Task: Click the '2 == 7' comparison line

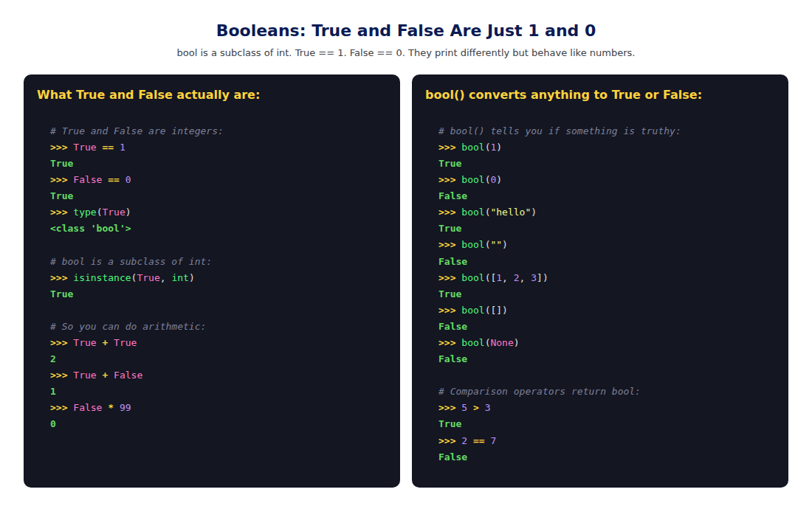Action: pyautogui.click(x=467, y=440)
